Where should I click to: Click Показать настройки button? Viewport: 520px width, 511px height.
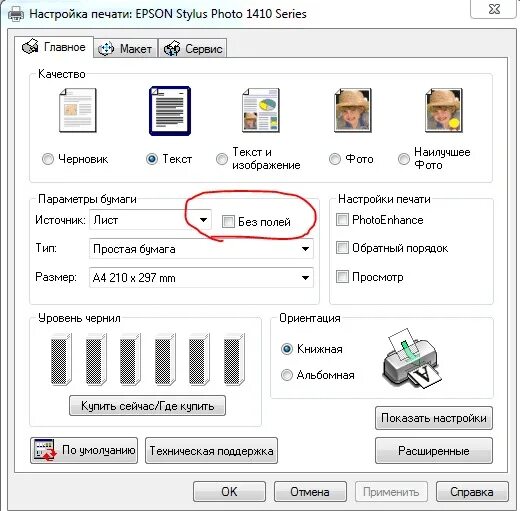pyautogui.click(x=434, y=418)
